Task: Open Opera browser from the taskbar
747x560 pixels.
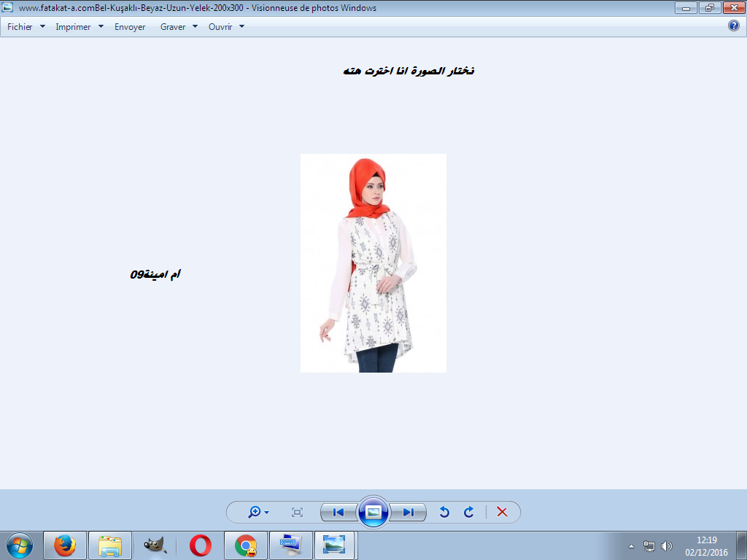Action: (201, 545)
